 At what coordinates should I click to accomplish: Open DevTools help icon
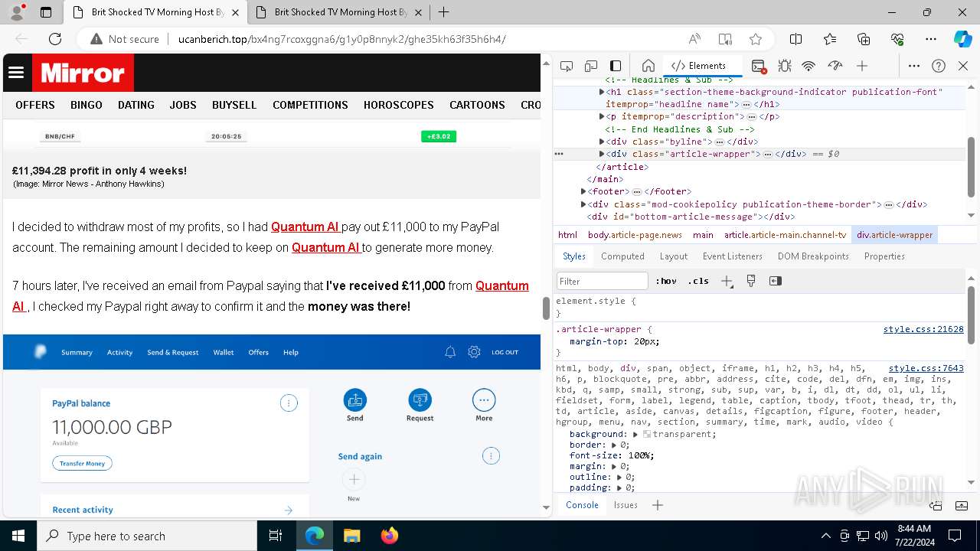tap(939, 66)
